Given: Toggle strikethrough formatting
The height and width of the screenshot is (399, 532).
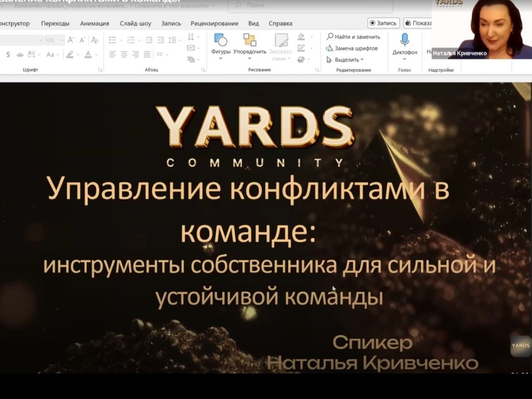Looking at the screenshot, I should pos(20,54).
